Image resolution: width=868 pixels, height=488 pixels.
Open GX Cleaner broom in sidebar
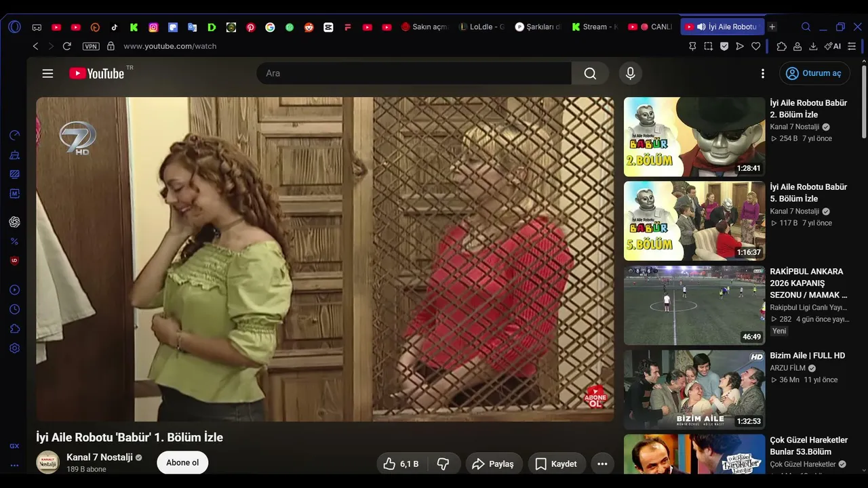(14, 155)
